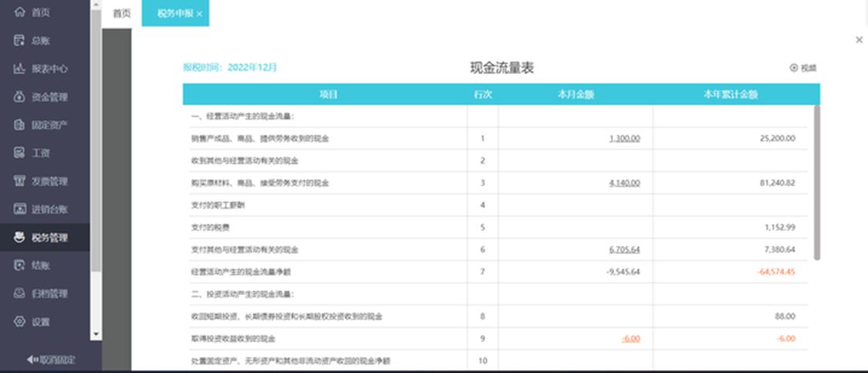This screenshot has width=868, height=373.
Task: Click line number 10 in 行次 column
Action: pos(483,360)
